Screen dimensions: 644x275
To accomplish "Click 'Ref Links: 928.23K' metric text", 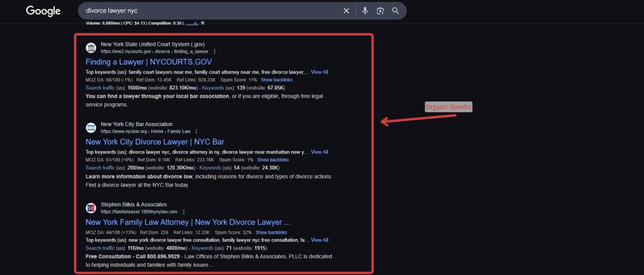I will [x=196, y=80].
